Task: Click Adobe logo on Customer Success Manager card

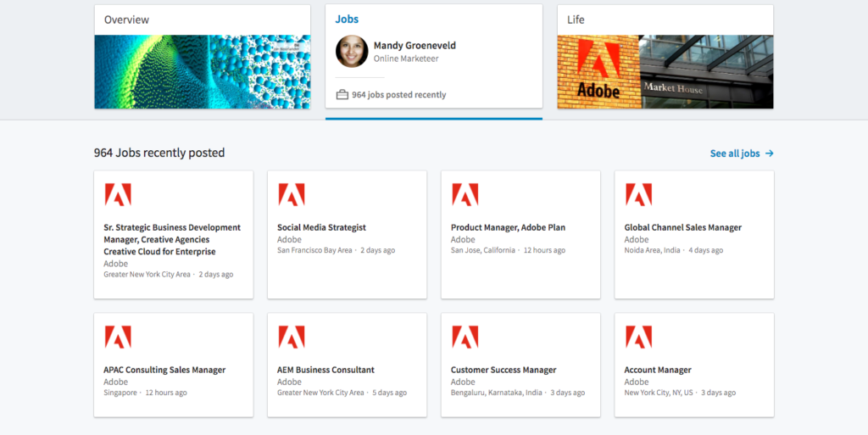Action: pos(465,337)
